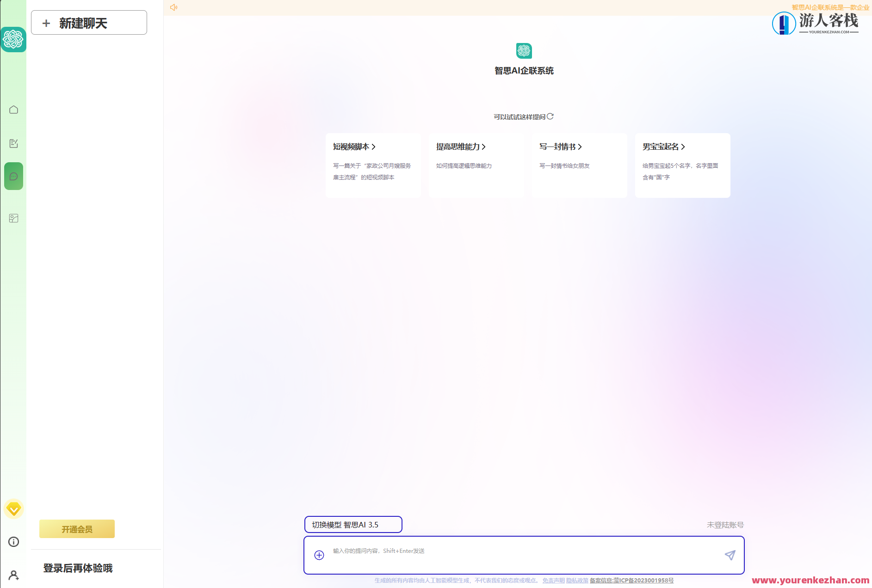Click the plus icon inside the input box
872x588 pixels.
[319, 555]
